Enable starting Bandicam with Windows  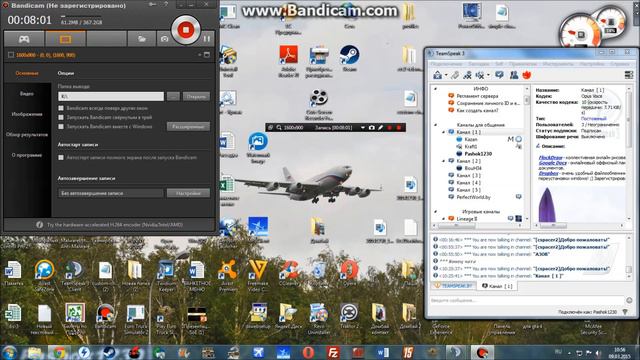click(61, 127)
